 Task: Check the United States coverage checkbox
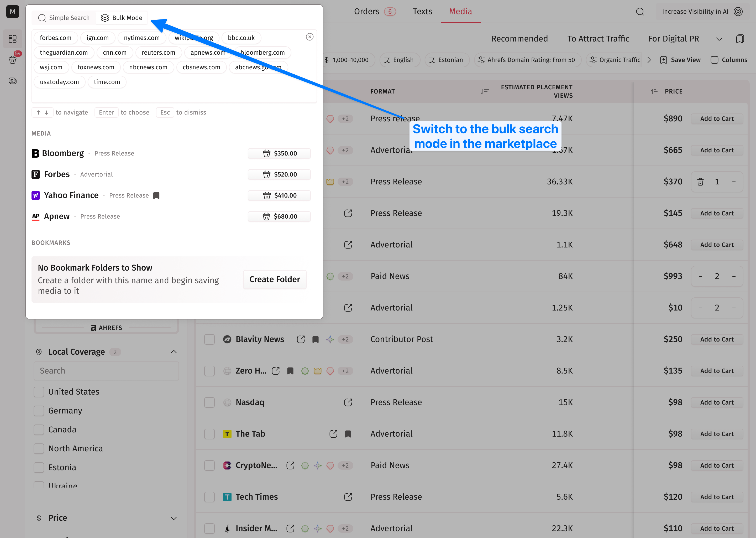(39, 392)
